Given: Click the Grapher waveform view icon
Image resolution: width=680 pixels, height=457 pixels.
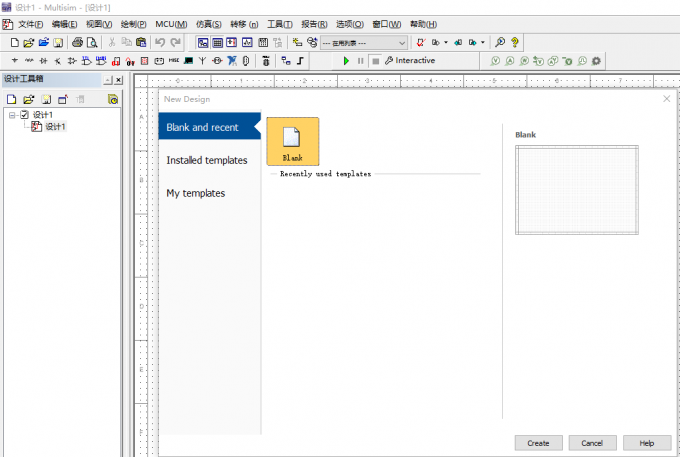Looking at the screenshot, I should (247, 42).
